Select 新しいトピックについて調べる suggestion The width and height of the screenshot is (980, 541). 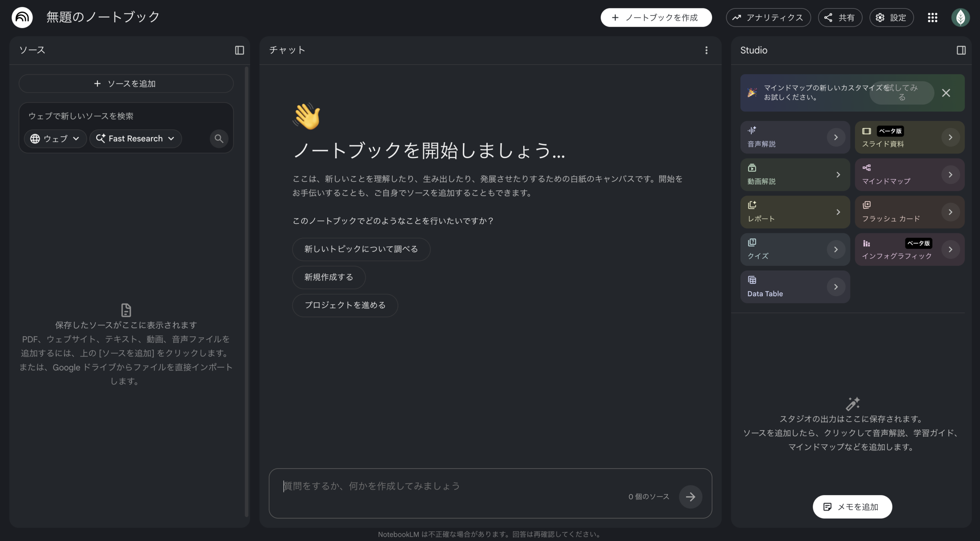pos(361,249)
